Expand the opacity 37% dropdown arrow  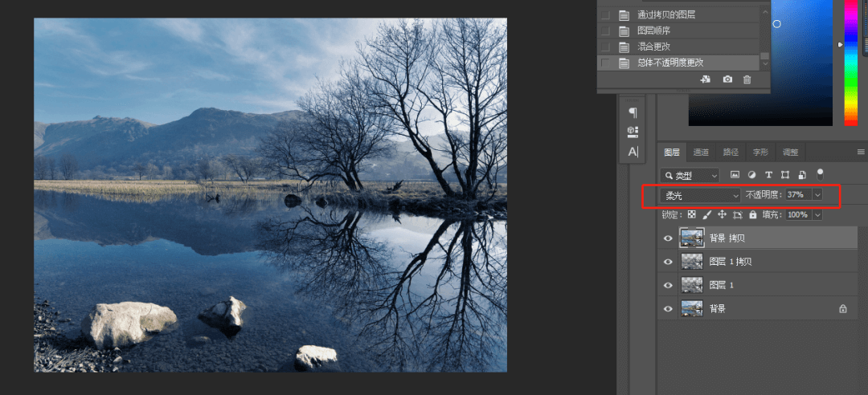tap(817, 195)
